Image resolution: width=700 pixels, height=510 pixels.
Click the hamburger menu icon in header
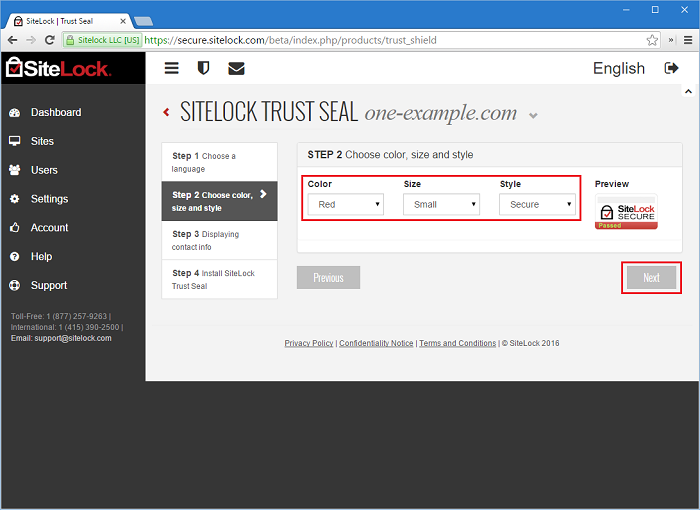[171, 68]
